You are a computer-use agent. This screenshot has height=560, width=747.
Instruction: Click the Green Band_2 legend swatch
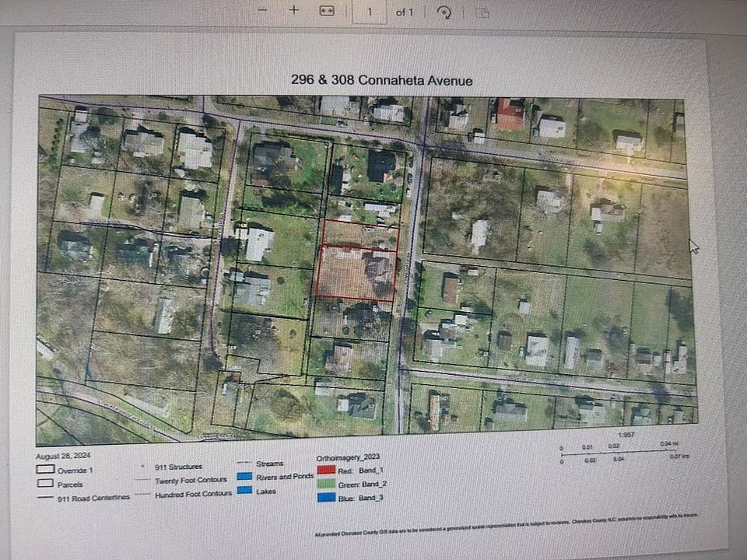327,484
